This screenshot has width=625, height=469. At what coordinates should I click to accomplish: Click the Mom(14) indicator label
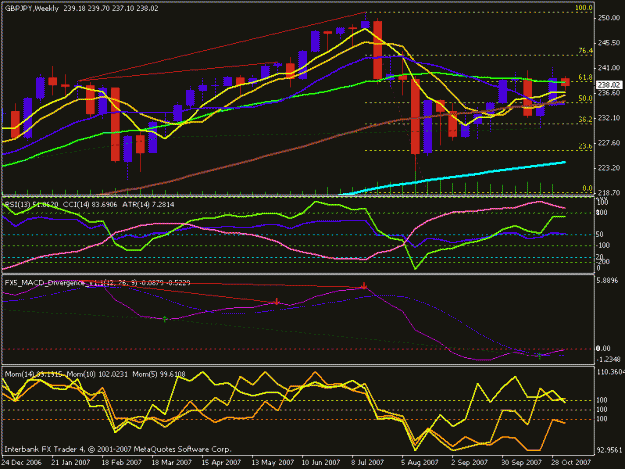coord(33,375)
